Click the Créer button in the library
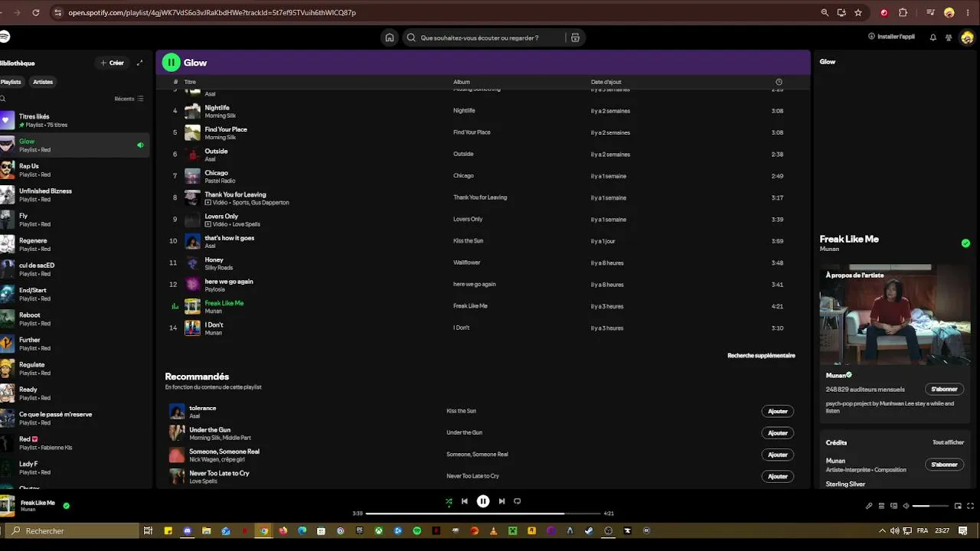Viewport: 980px width, 551px height. click(112, 63)
